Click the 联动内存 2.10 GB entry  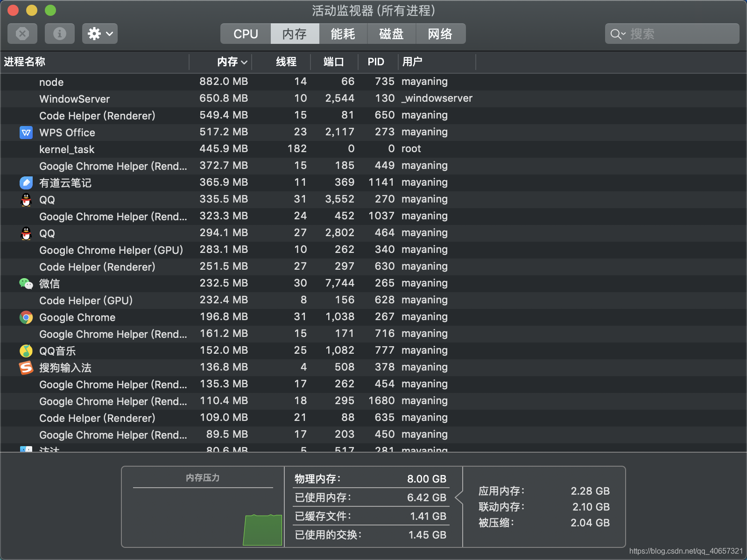tap(544, 507)
